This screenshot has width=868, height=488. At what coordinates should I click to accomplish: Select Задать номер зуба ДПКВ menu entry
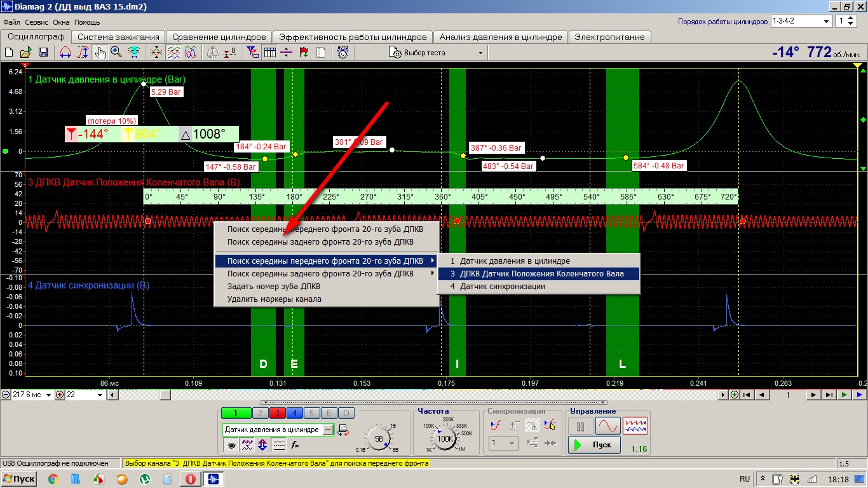pyautogui.click(x=326, y=287)
